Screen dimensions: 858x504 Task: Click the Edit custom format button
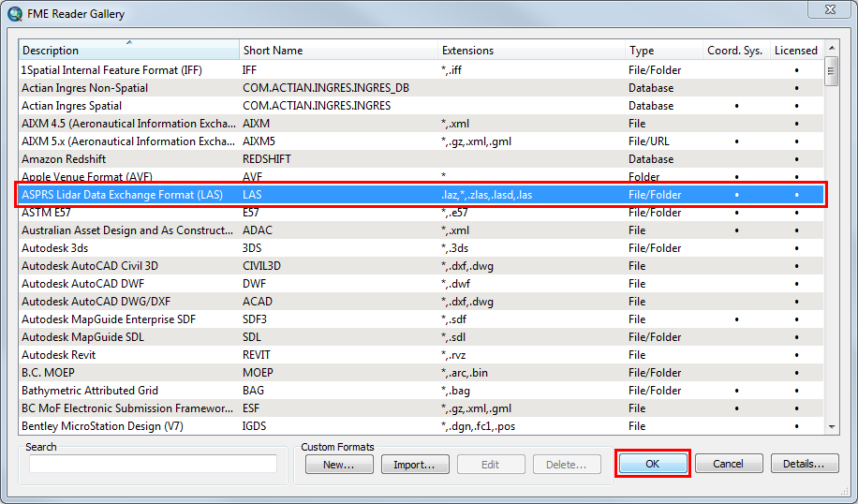pyautogui.click(x=490, y=464)
